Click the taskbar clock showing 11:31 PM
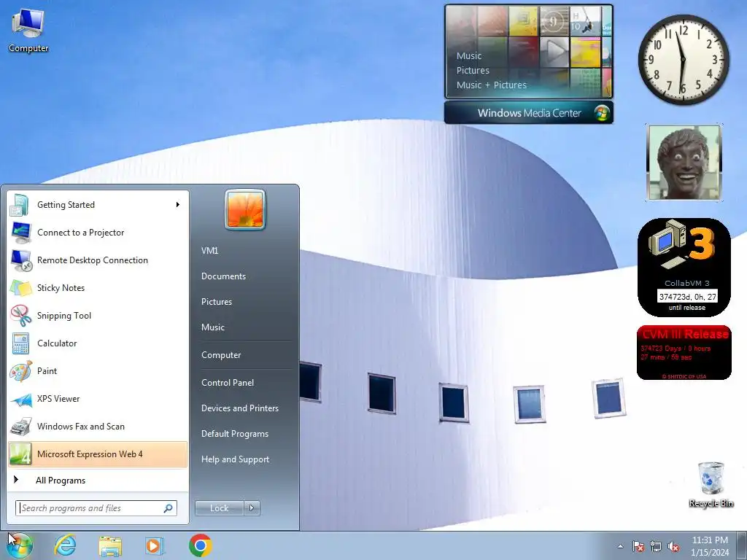The width and height of the screenshot is (747, 560). point(710,546)
